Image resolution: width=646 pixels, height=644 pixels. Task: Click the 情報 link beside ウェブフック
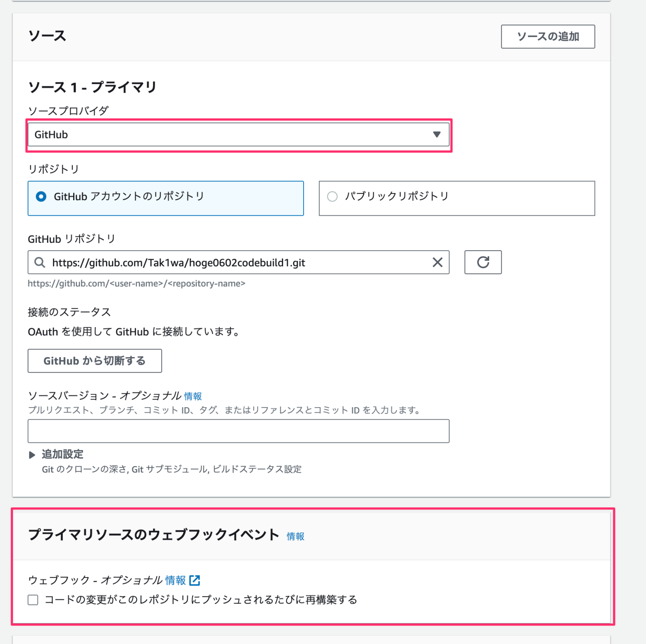pos(176,580)
